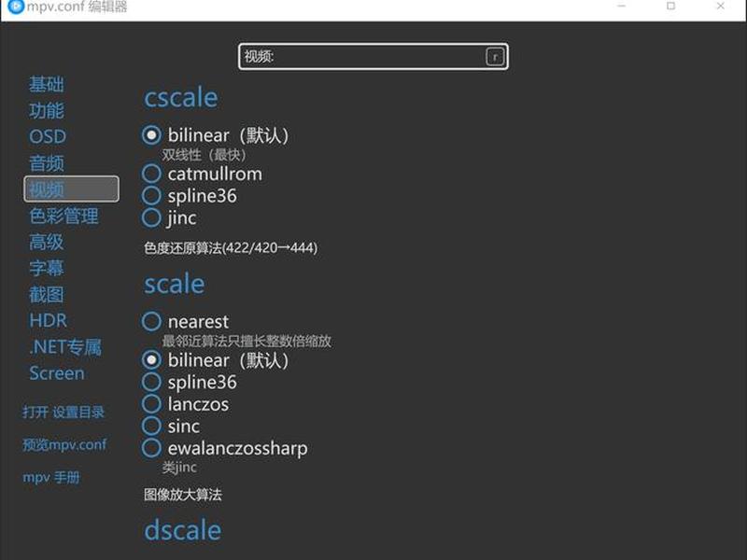This screenshot has width=747, height=560.
Task: Switch to the 字幕 subtitles category
Action: pyautogui.click(x=46, y=268)
